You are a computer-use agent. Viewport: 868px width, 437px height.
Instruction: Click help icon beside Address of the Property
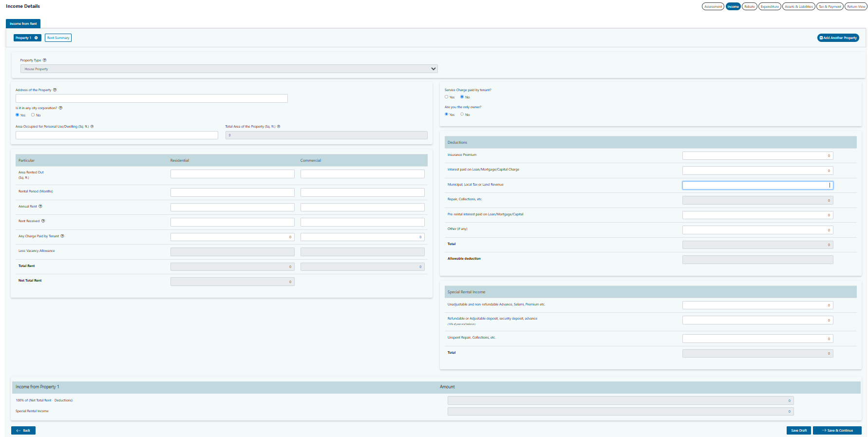click(55, 90)
